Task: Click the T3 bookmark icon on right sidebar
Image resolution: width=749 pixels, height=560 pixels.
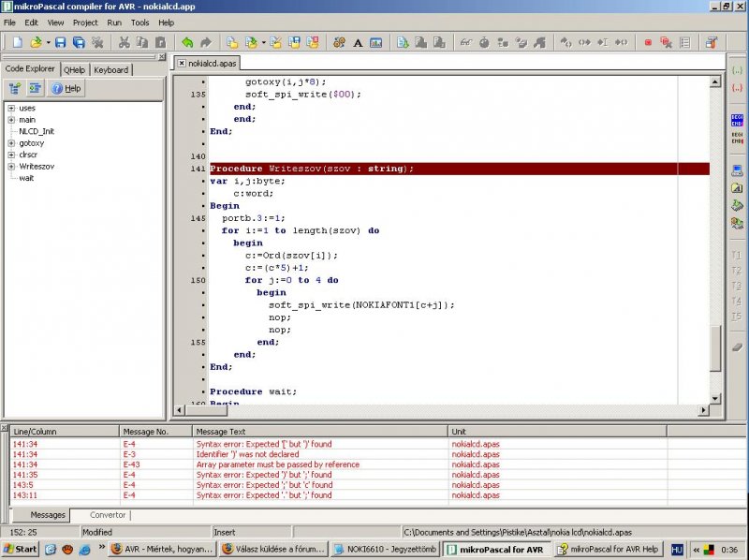Action: pos(737,286)
